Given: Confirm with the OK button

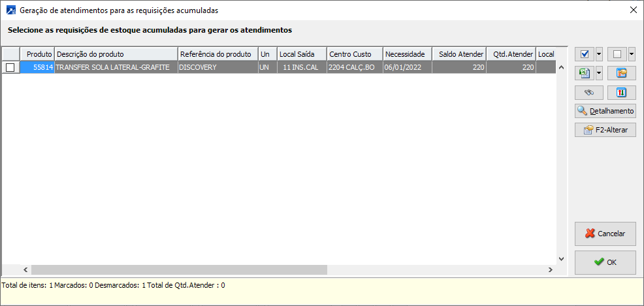Looking at the screenshot, I should click(x=605, y=262).
